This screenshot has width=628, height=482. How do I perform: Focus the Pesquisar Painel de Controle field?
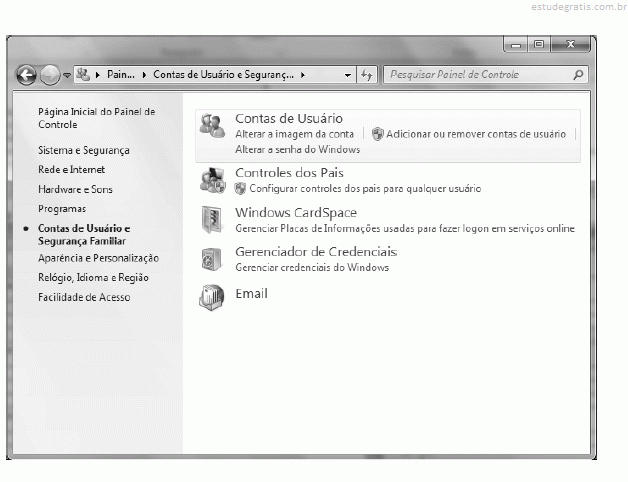(486, 75)
